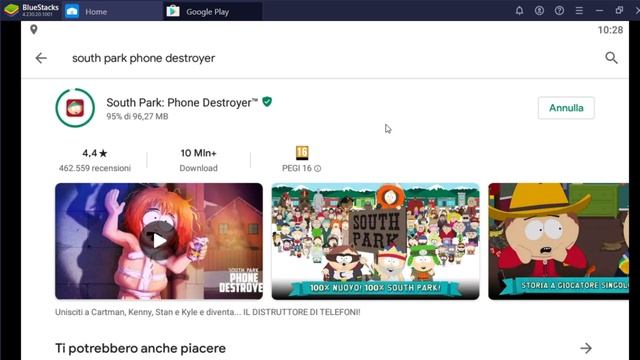Open the BlueStacks account icon
The height and width of the screenshot is (360, 640).
[x=539, y=11]
